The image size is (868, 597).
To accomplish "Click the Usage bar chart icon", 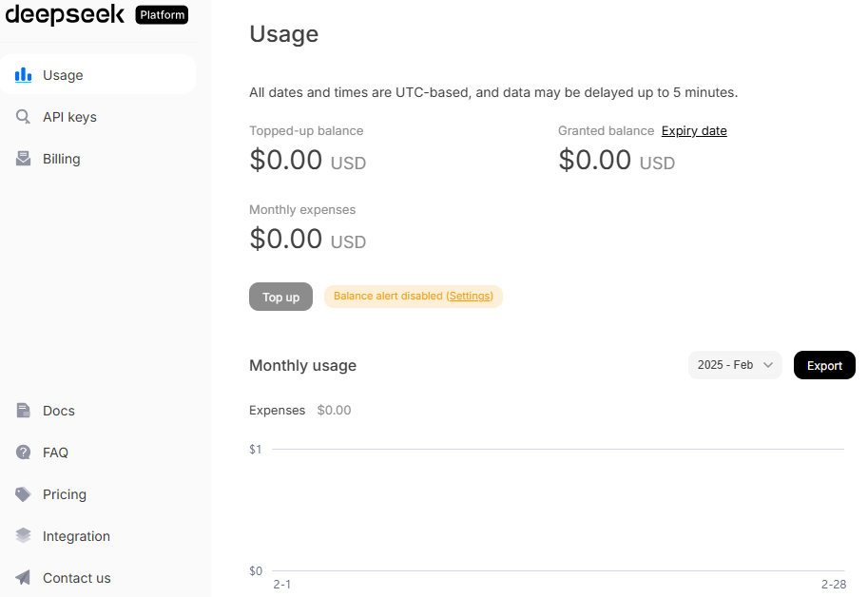I will pos(24,75).
